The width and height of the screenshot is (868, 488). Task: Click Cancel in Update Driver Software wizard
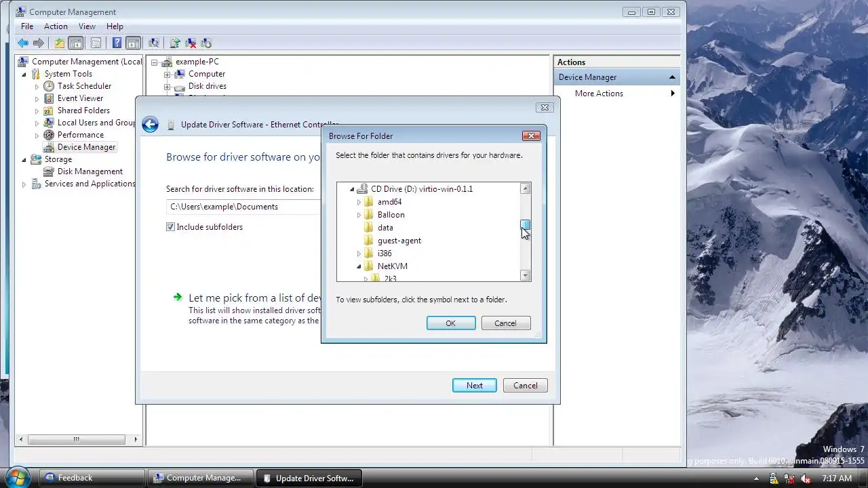pyautogui.click(x=526, y=386)
